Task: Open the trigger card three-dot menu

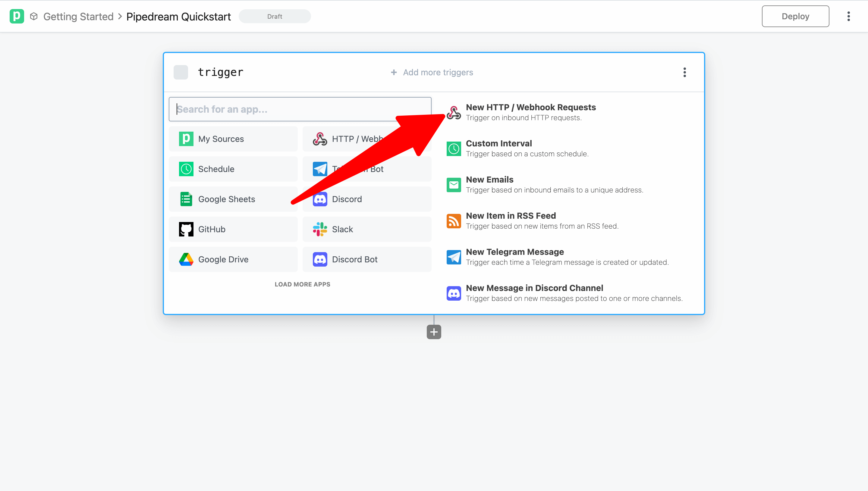Action: point(684,72)
